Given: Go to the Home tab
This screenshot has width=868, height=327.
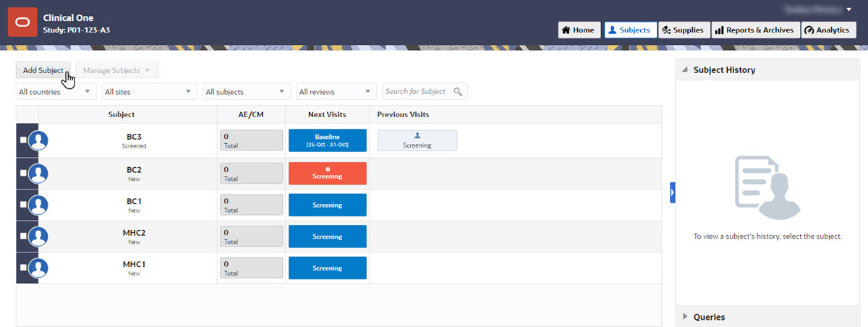Looking at the screenshot, I should coord(579,30).
